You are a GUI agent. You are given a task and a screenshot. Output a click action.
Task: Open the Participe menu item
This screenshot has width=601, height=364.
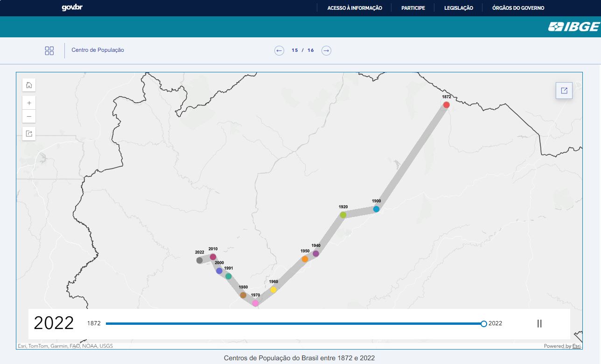[x=413, y=8]
